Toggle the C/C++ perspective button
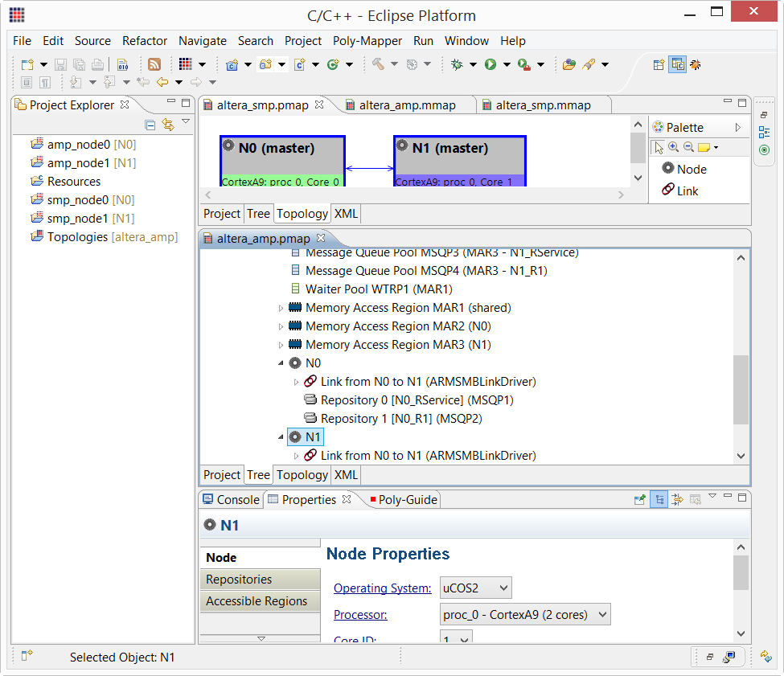 [x=678, y=64]
